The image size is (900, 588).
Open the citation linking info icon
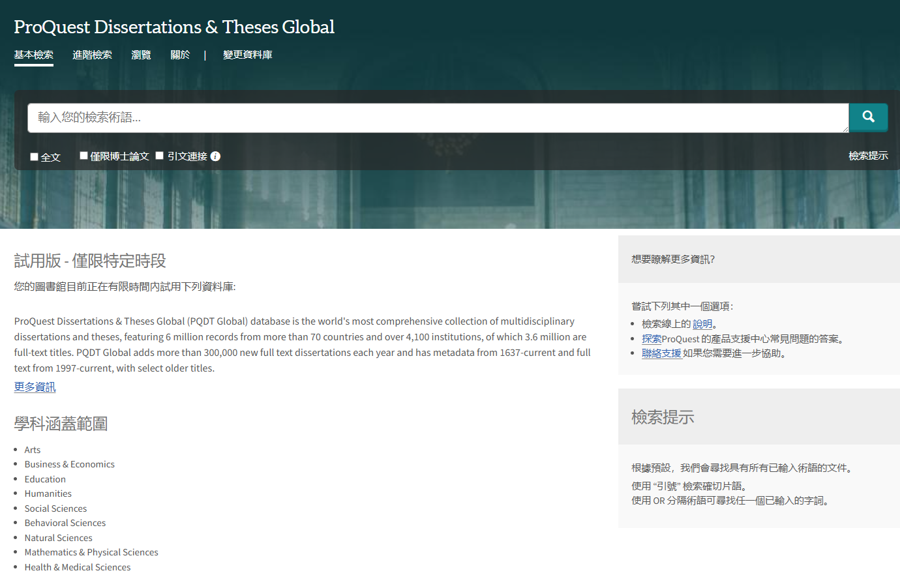click(x=215, y=156)
